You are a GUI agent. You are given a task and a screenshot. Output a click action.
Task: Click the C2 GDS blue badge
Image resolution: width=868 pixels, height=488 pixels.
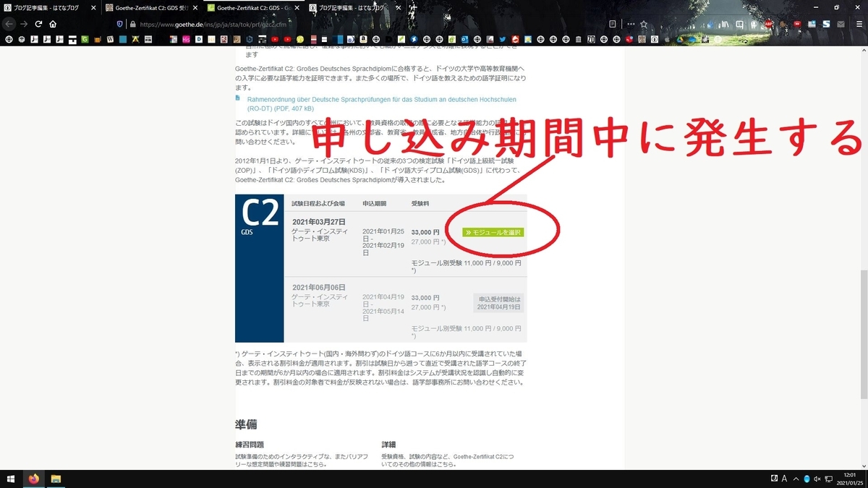260,268
